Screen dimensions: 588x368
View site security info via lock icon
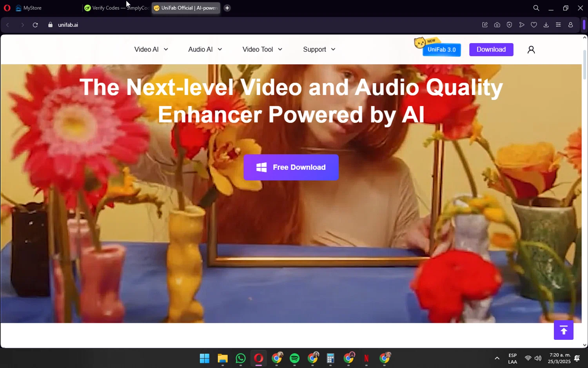[50, 25]
